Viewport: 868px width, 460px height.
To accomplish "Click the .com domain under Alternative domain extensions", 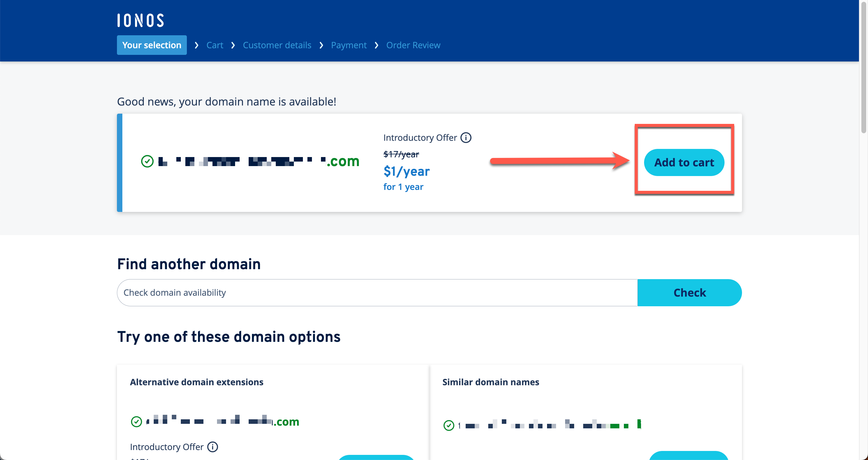I will (x=222, y=422).
